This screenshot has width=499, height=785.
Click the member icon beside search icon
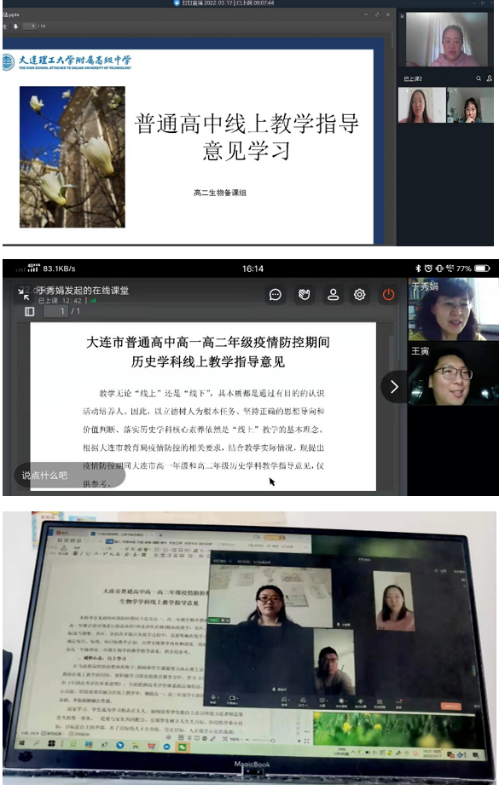(x=489, y=79)
